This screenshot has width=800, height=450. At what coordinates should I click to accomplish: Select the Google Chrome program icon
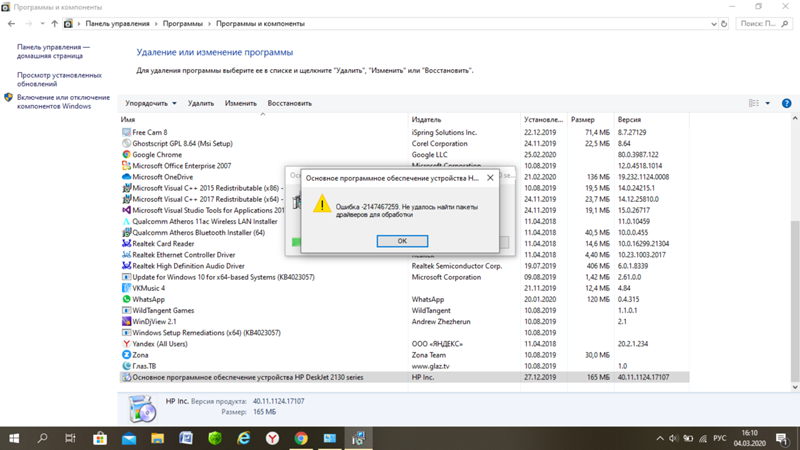[126, 155]
